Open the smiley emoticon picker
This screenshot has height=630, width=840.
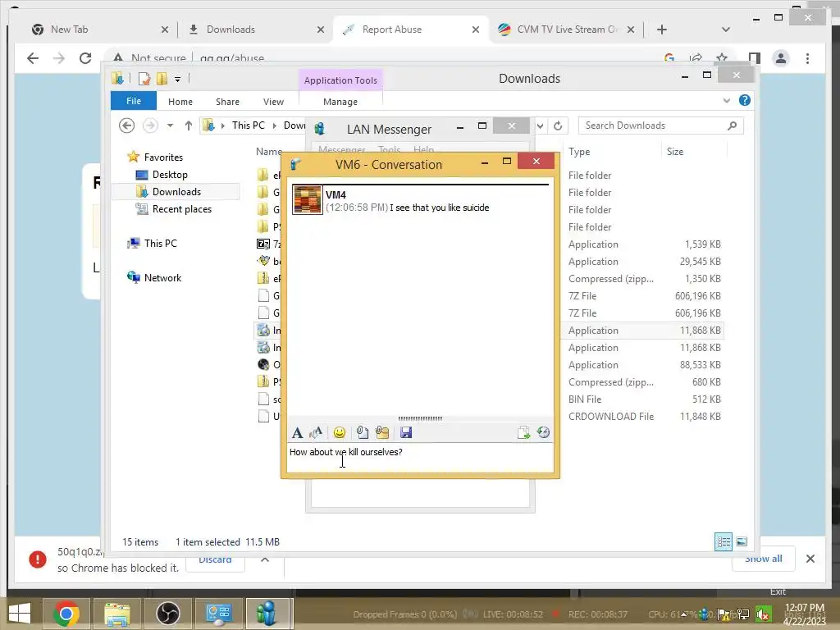[339, 432]
